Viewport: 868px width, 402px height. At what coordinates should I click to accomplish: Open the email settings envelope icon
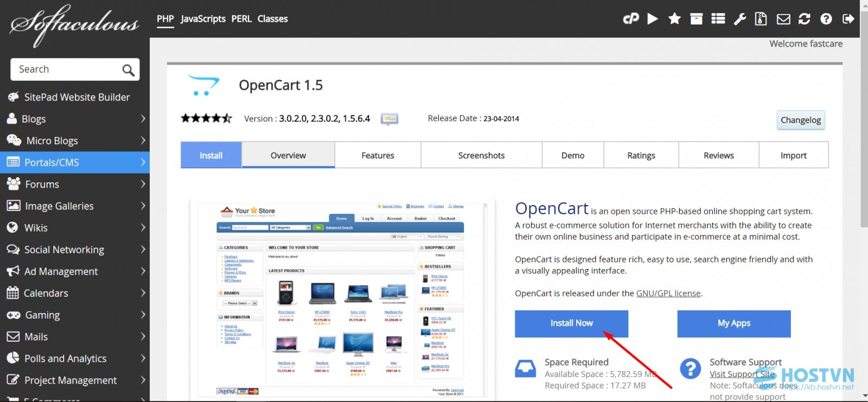783,20
